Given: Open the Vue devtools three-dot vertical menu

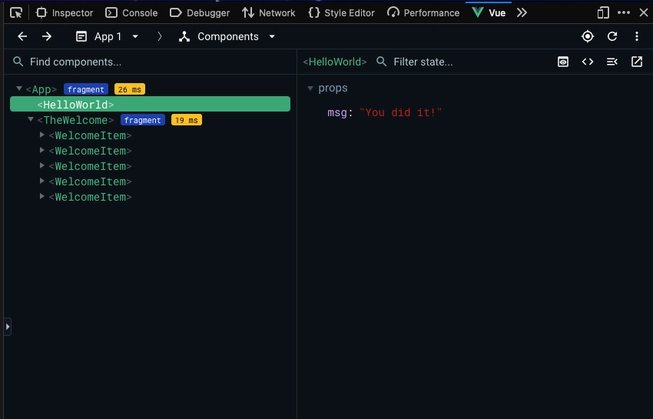Looking at the screenshot, I should tap(637, 36).
